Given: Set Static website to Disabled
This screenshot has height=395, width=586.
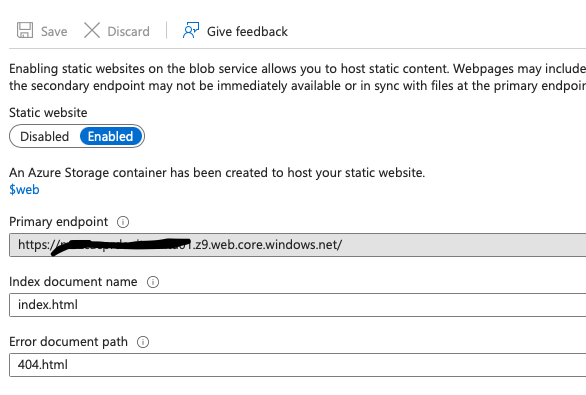Looking at the screenshot, I should [x=44, y=136].
